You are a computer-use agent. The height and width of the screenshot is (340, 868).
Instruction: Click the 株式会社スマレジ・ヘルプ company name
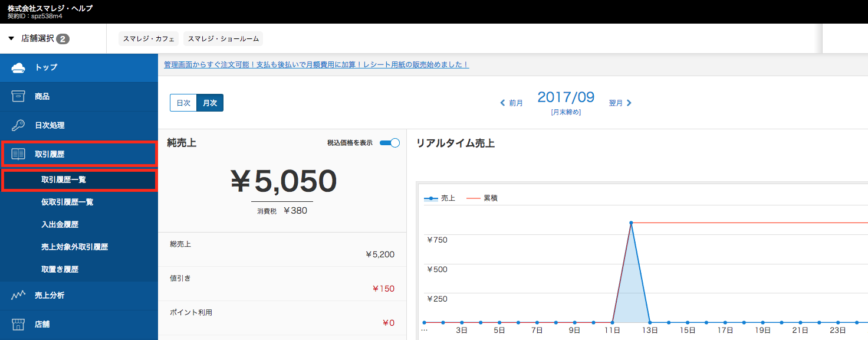point(50,8)
